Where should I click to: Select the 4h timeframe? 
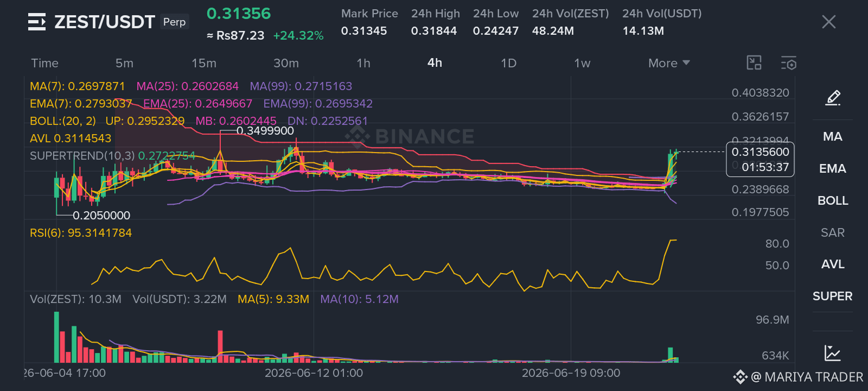click(x=435, y=62)
